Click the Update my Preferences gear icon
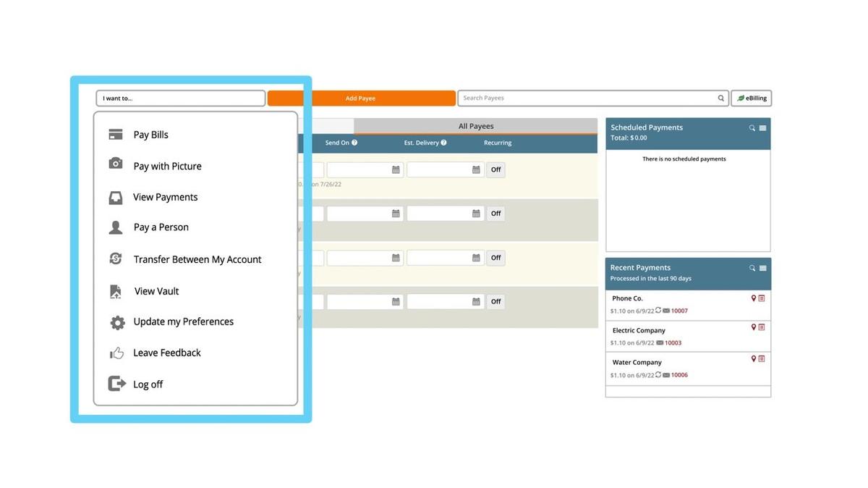868x488 pixels. click(117, 322)
